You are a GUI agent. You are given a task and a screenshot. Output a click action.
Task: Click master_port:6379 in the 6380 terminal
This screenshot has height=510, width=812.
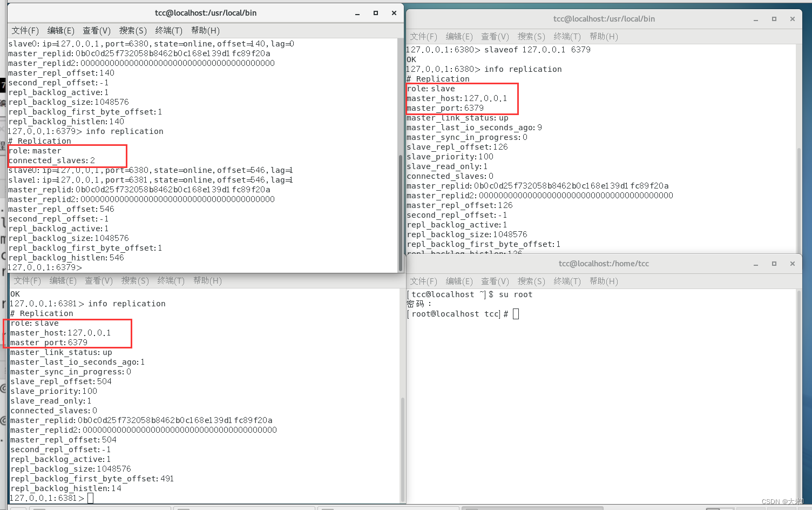[445, 108]
